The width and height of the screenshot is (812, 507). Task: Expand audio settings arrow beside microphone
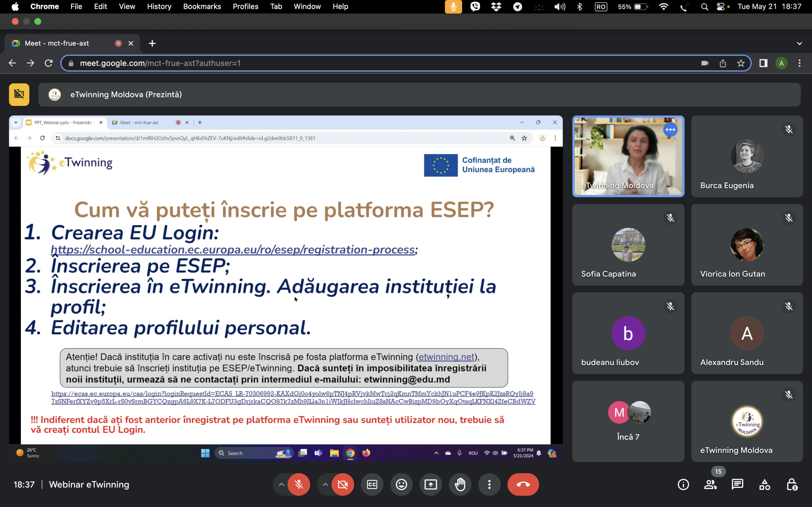pos(281,484)
